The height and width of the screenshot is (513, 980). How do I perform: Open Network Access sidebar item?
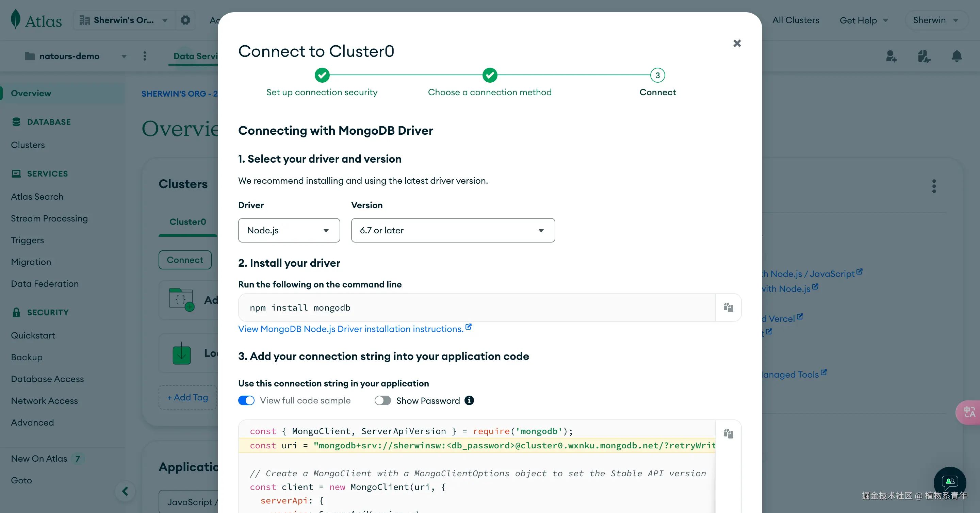44,400
